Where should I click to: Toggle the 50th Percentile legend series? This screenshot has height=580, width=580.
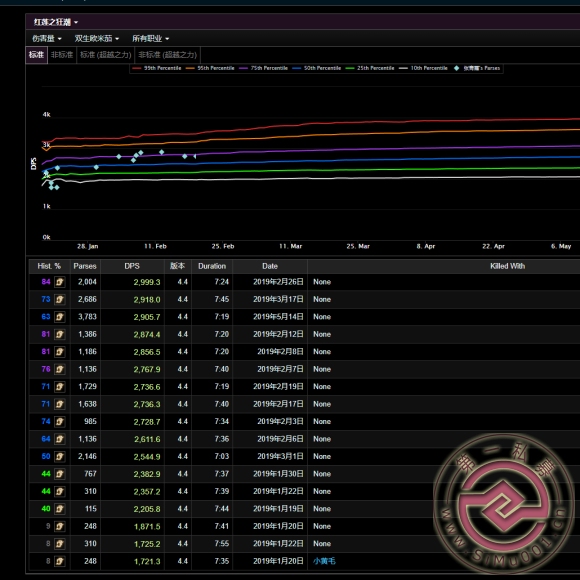pos(317,68)
